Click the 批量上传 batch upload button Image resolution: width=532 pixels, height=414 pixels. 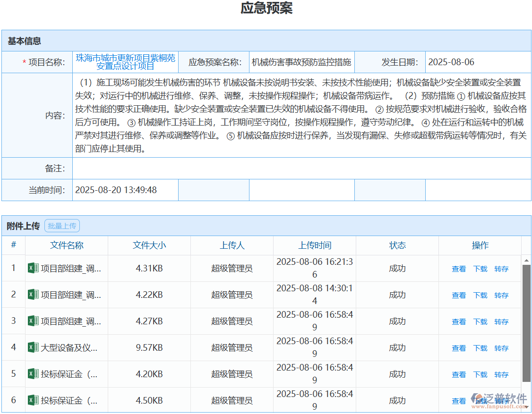point(62,226)
